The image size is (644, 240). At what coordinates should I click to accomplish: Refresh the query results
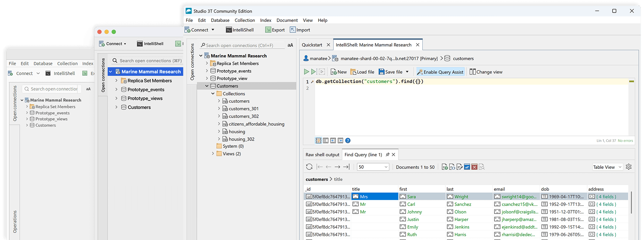[309, 167]
